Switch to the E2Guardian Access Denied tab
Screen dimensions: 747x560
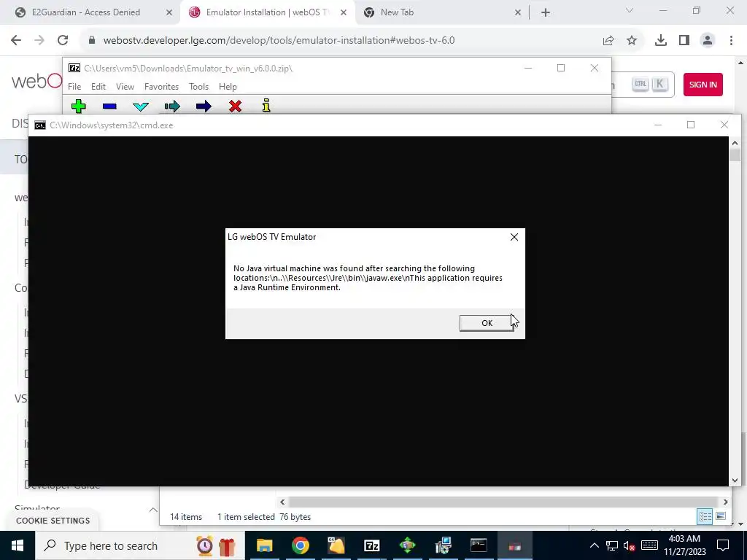(85, 12)
